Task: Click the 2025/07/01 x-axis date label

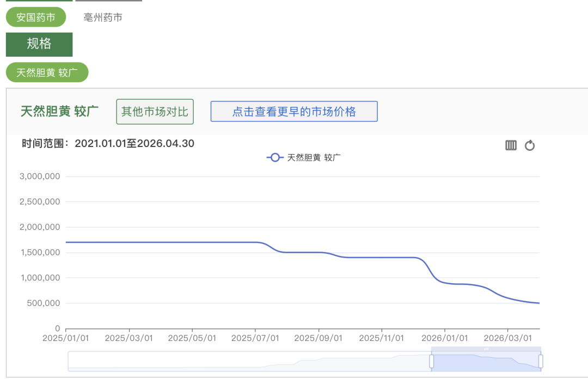Action: click(255, 338)
